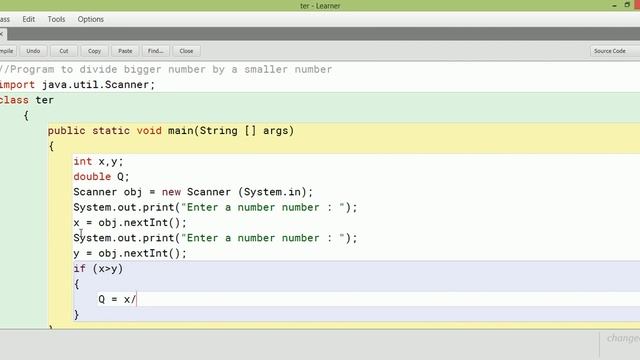Click the 'x = obj.nextInt();' line
Screen dimensions: 640x360
point(130,223)
